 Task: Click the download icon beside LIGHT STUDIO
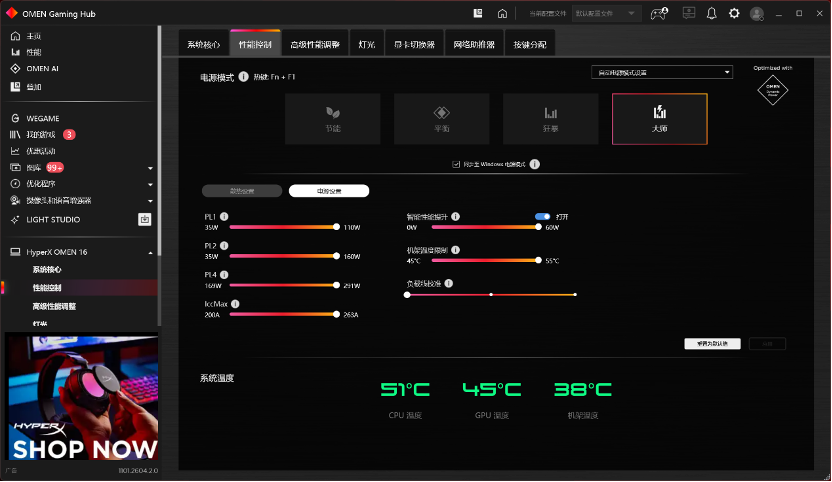[145, 219]
